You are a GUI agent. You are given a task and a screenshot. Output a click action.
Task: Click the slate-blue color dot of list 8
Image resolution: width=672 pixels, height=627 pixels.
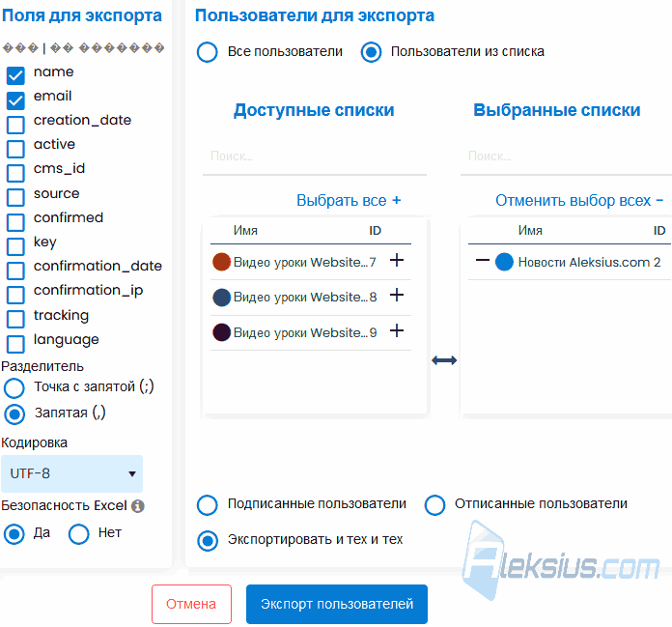(x=221, y=298)
